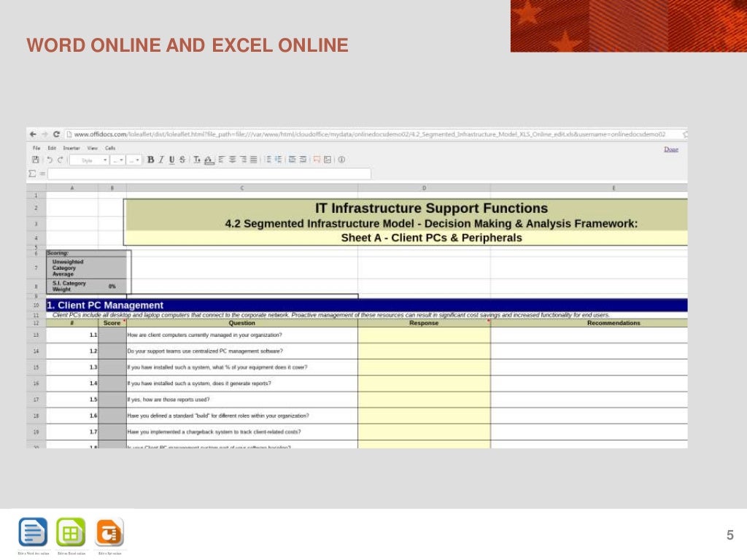Open the Word document editor icon
This screenshot has width=747, height=560.
point(33,532)
